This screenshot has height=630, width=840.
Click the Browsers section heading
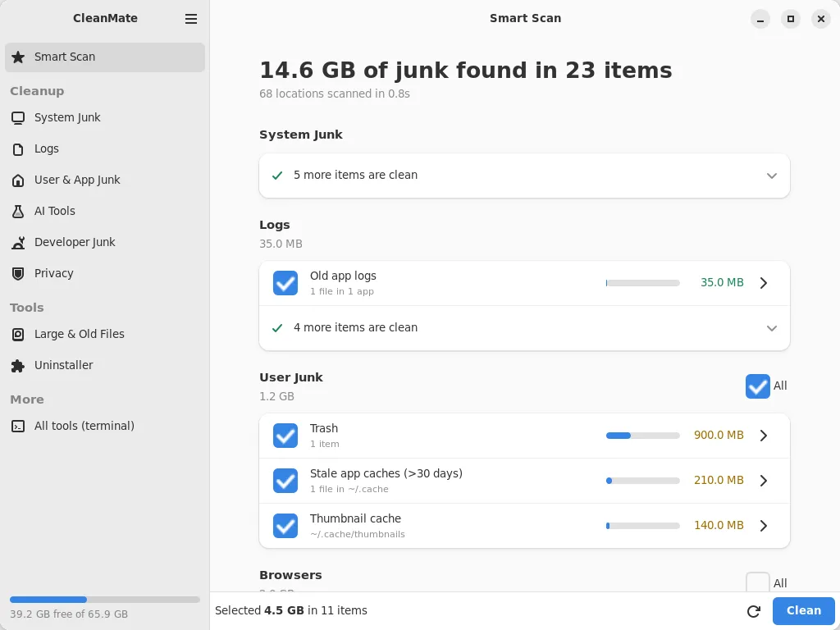tap(290, 575)
